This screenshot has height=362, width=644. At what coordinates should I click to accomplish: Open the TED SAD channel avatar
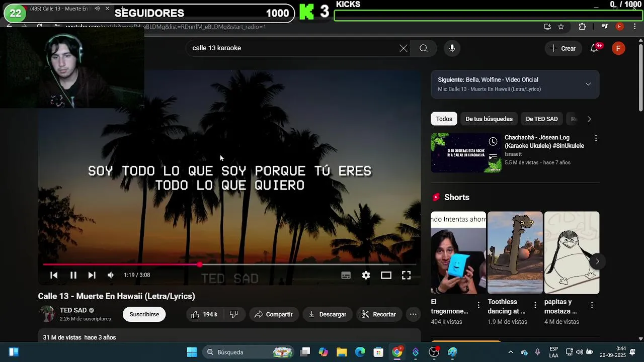click(47, 314)
